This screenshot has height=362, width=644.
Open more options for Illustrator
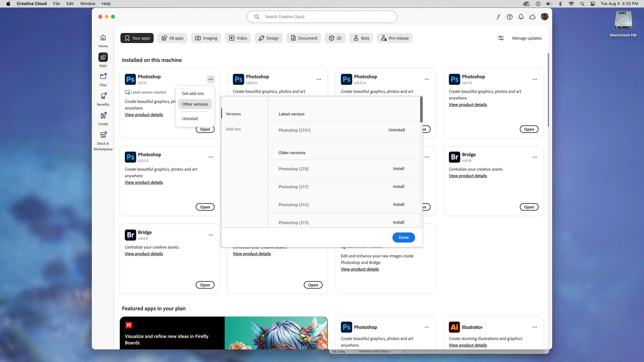[x=535, y=327]
